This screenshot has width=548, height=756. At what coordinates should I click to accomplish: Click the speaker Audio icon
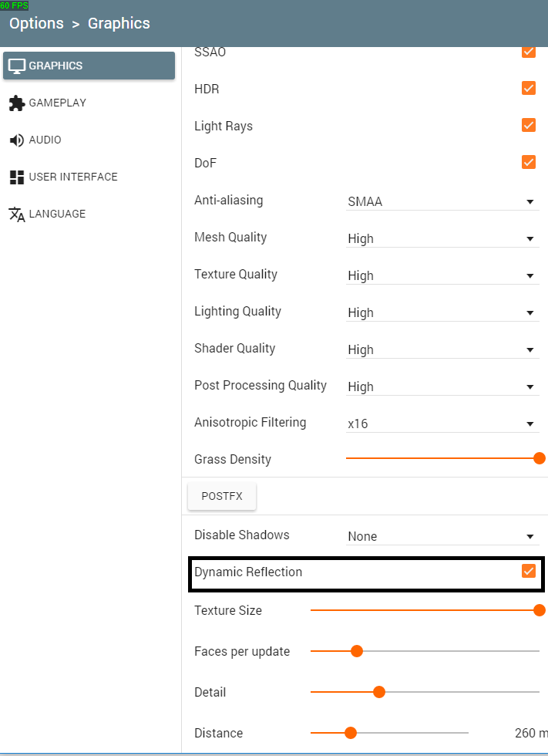tap(17, 140)
